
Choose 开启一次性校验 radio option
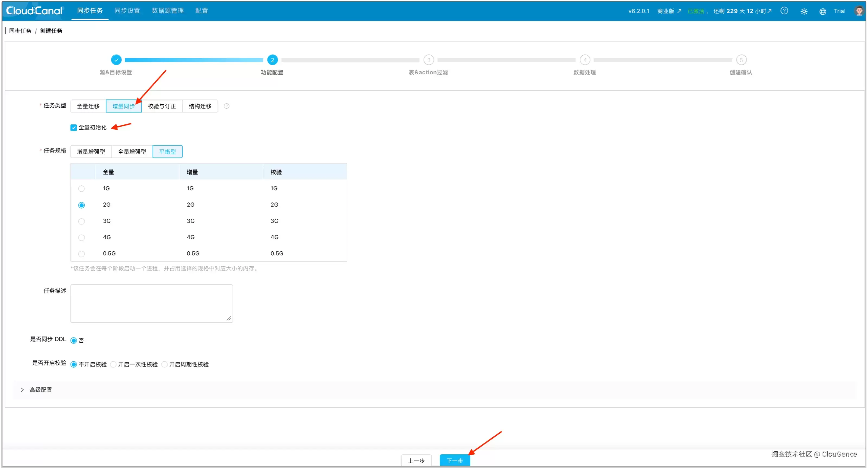113,364
